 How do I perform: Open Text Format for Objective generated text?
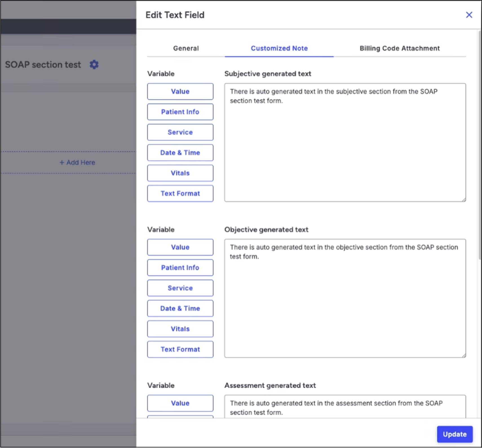click(x=180, y=349)
